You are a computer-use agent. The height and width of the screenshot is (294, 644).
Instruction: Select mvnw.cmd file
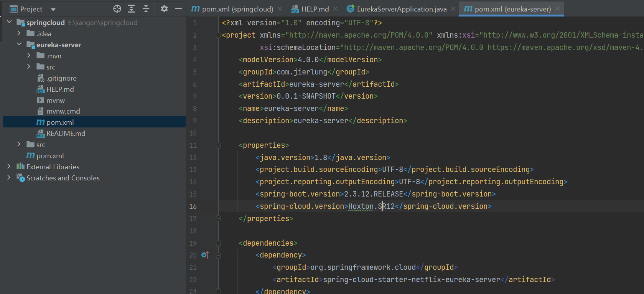point(63,111)
